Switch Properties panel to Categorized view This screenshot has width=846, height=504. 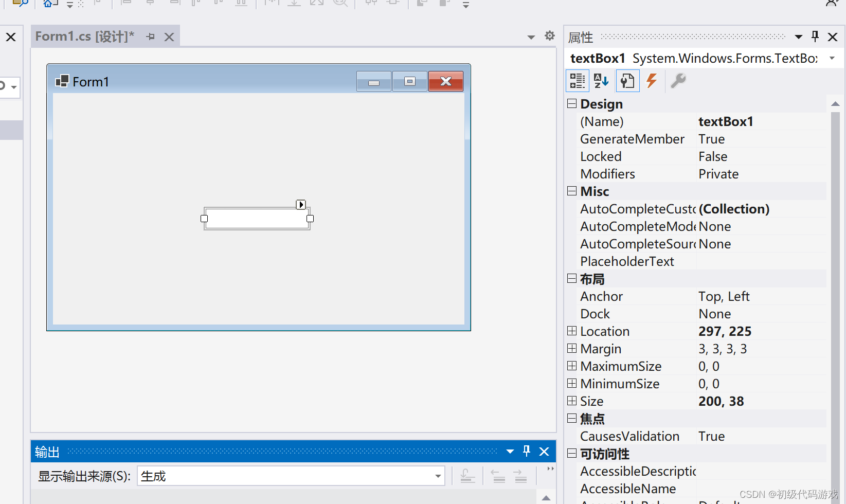tap(577, 81)
